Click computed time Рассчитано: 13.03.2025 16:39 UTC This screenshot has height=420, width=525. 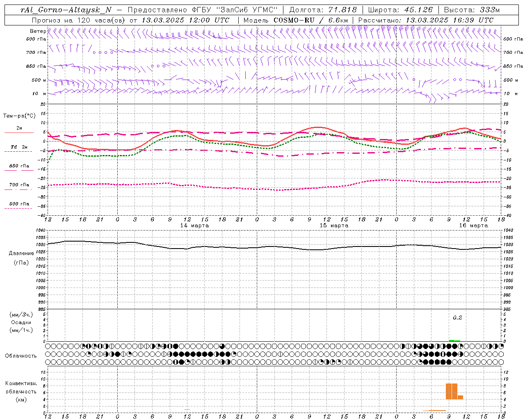point(426,20)
